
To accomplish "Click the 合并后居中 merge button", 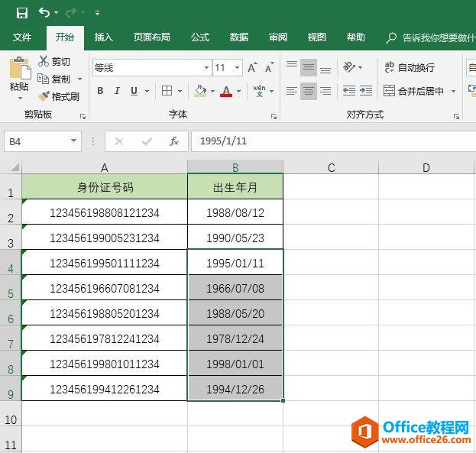I will (413, 91).
